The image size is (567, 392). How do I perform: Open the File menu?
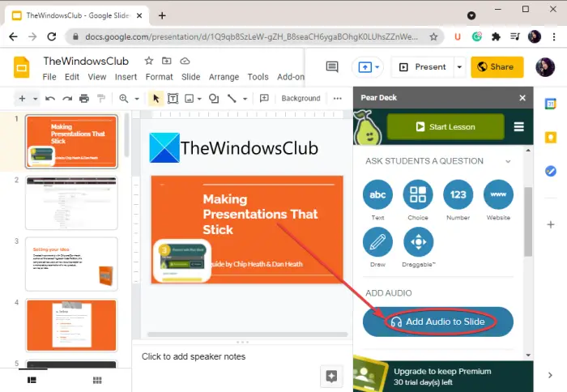[49, 77]
